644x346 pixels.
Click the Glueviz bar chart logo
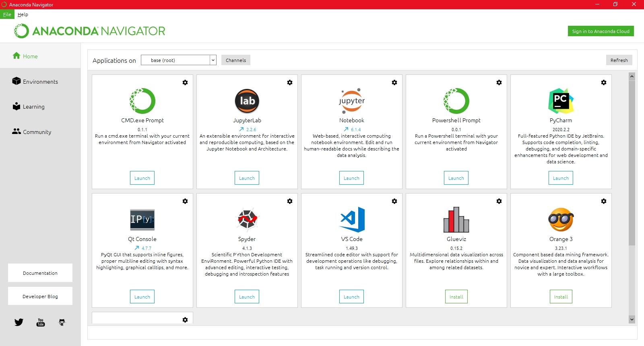(x=456, y=220)
